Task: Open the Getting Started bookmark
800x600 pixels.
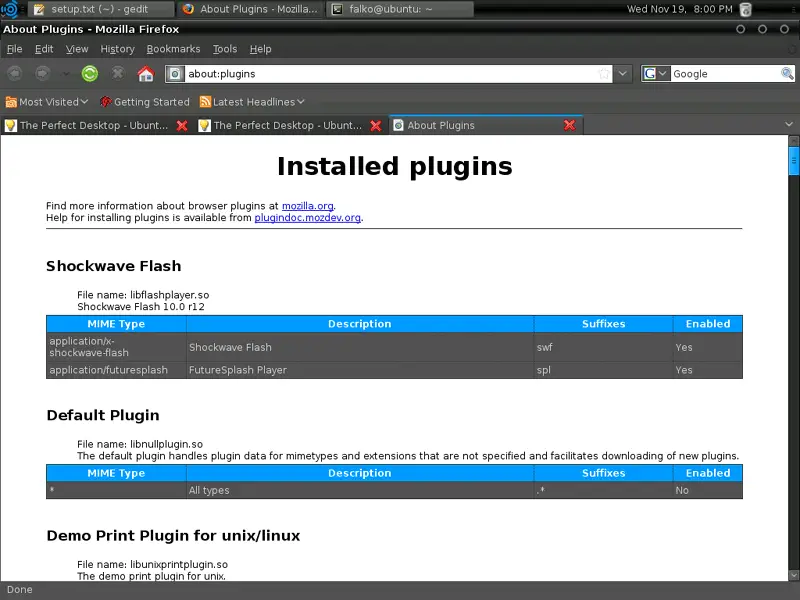Action: click(x=145, y=102)
